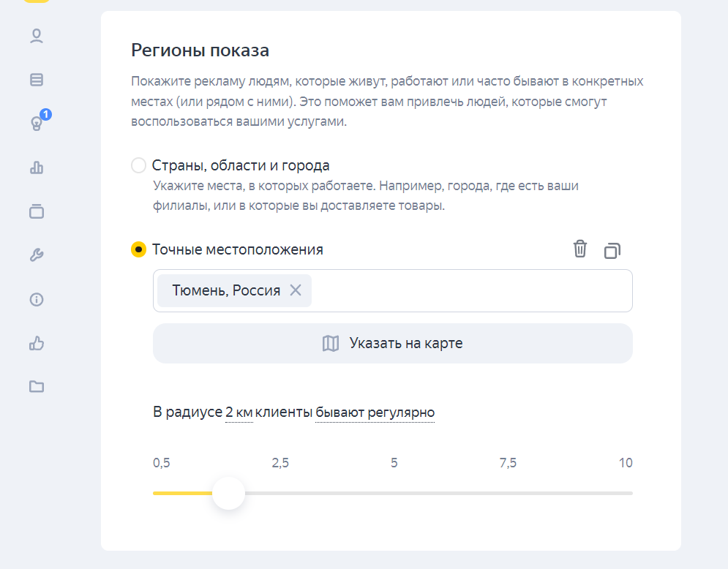Open the folder sidebar icon

pyautogui.click(x=37, y=387)
